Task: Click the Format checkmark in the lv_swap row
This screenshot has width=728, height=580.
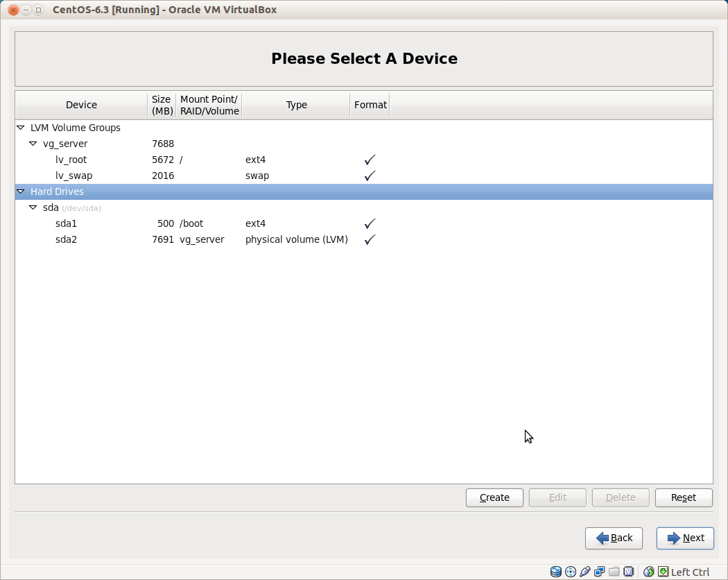Action: [x=370, y=176]
